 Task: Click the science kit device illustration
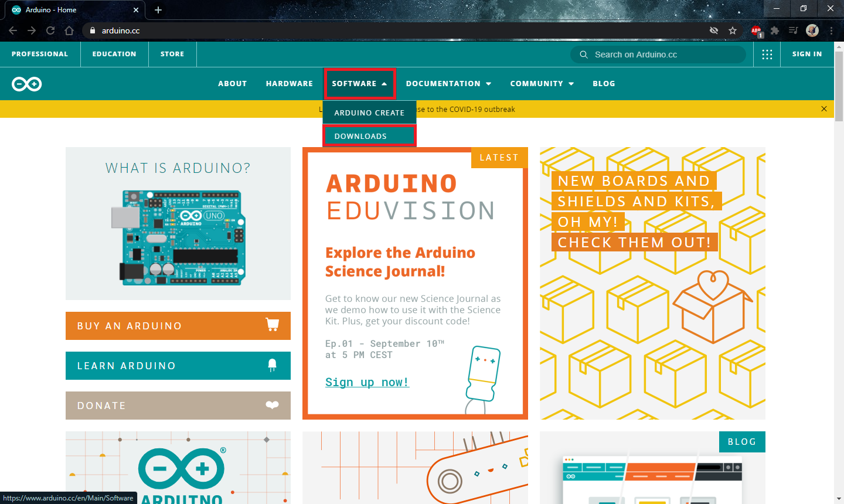pyautogui.click(x=483, y=379)
